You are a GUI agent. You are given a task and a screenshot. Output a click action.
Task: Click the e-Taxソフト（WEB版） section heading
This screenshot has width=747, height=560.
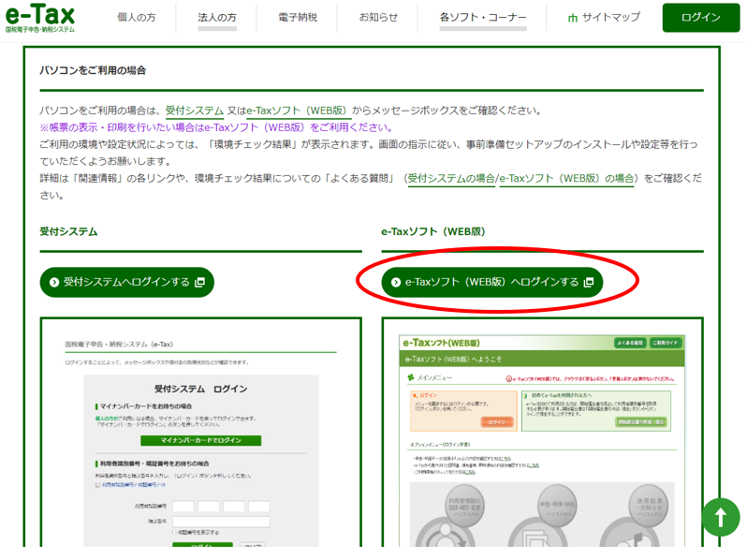point(433,231)
